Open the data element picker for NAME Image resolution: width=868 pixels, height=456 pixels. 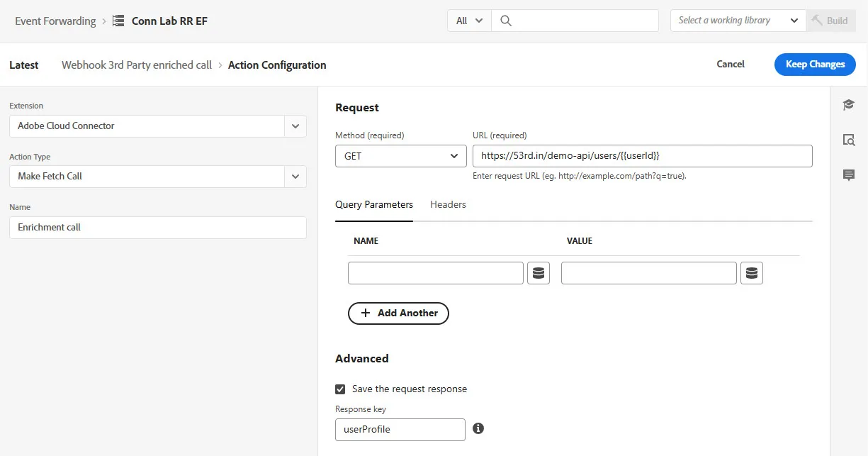pos(539,273)
